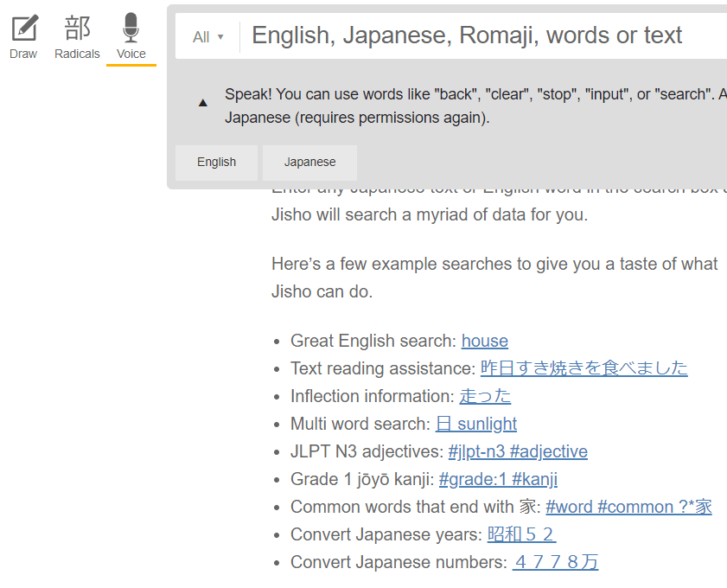The image size is (727, 588).
Task: Open the All search filter dropdown
Action: pos(207,36)
